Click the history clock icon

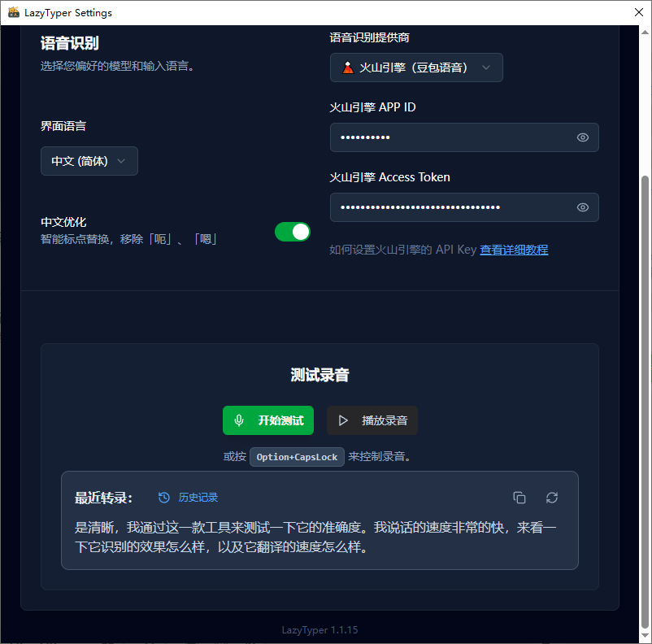tap(164, 498)
